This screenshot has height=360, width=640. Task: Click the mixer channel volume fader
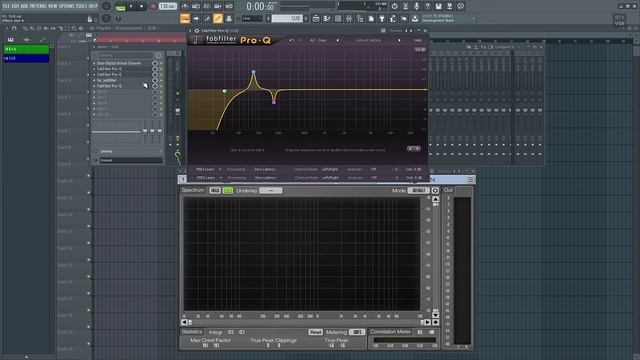178,110
